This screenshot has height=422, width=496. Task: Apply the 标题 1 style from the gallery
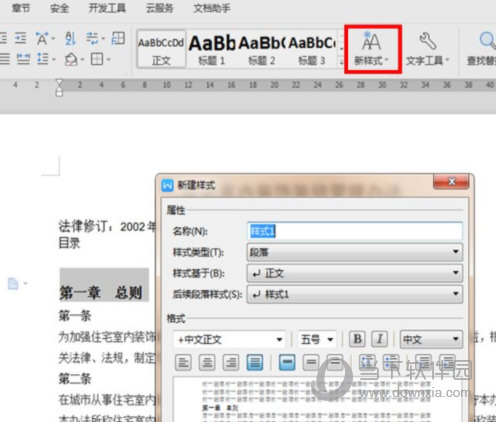click(212, 49)
